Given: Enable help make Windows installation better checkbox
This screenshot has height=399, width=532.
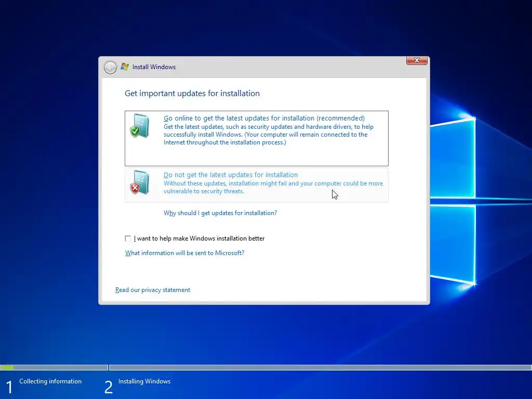Looking at the screenshot, I should 128,238.
